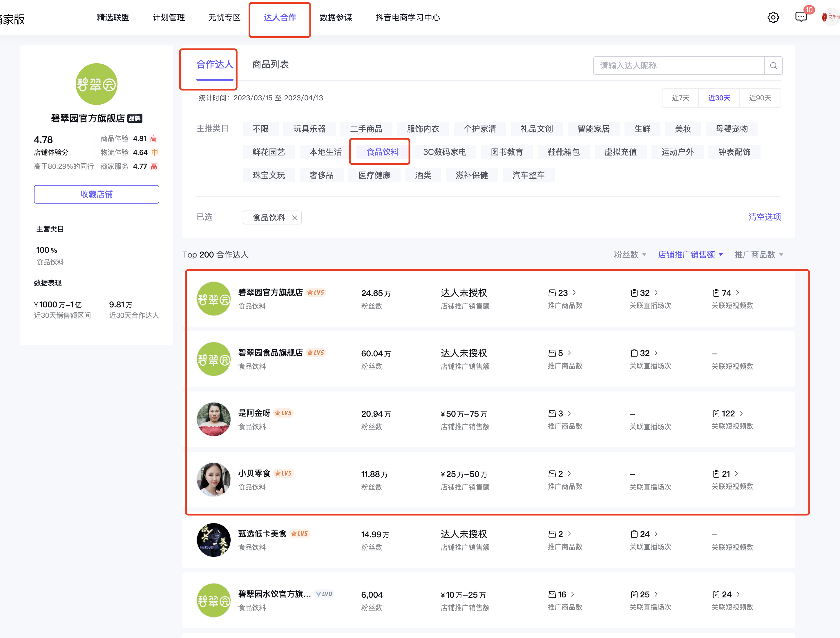Image resolution: width=840 pixels, height=638 pixels.
Task: Select 近30天 time range
Action: [x=719, y=98]
